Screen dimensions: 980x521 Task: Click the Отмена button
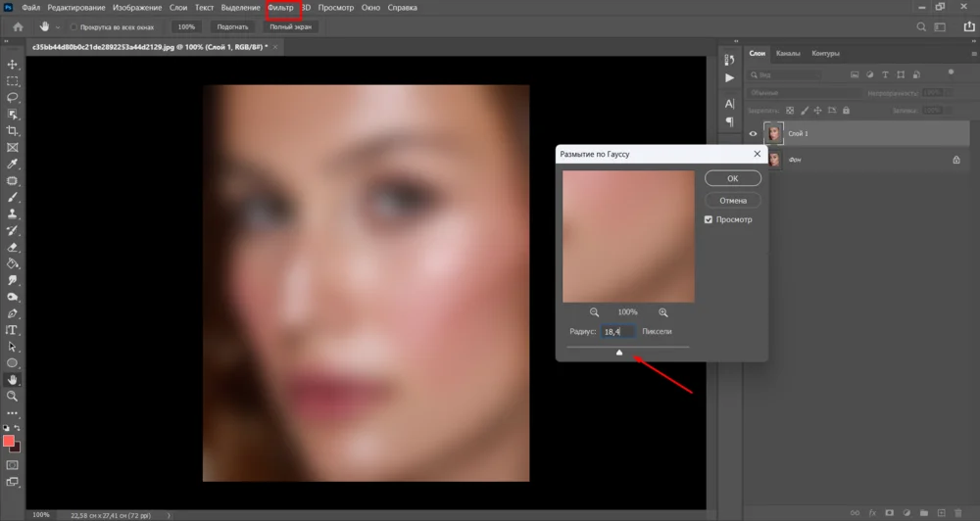click(732, 200)
